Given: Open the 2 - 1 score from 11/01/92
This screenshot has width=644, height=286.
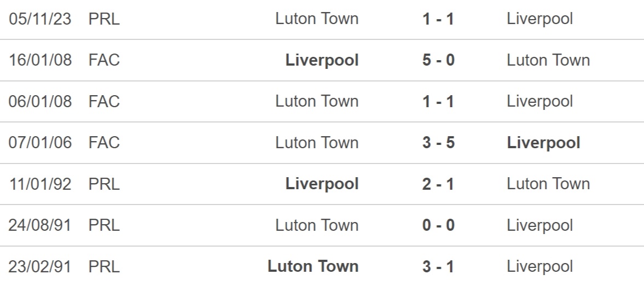Looking at the screenshot, I should click(x=438, y=184).
